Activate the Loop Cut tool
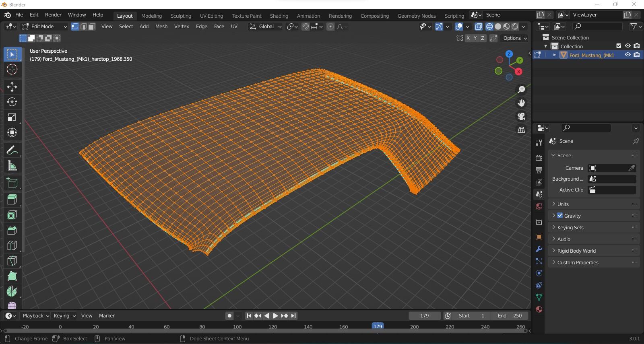The height and width of the screenshot is (344, 644). [x=12, y=245]
